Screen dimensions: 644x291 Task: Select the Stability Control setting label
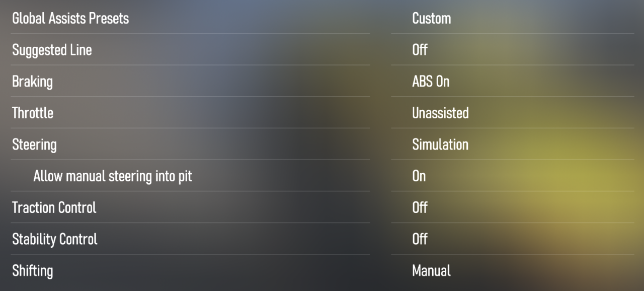(55, 239)
